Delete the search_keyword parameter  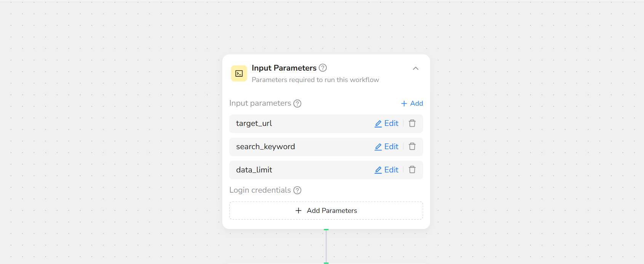point(412,147)
